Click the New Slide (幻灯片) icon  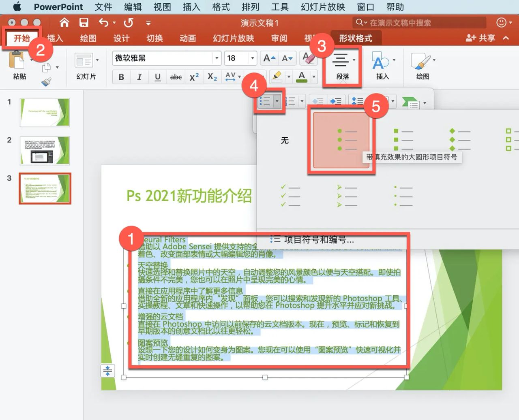(x=84, y=60)
